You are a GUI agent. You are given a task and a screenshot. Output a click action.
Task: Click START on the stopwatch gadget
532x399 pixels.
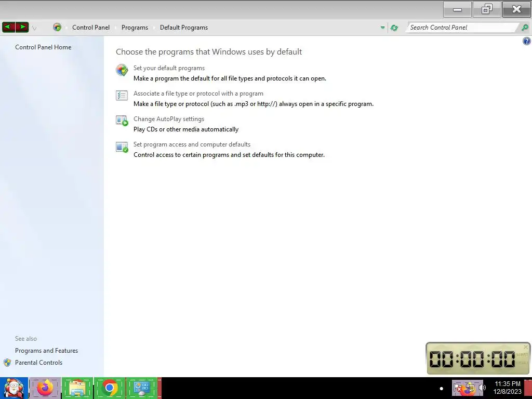click(x=522, y=354)
